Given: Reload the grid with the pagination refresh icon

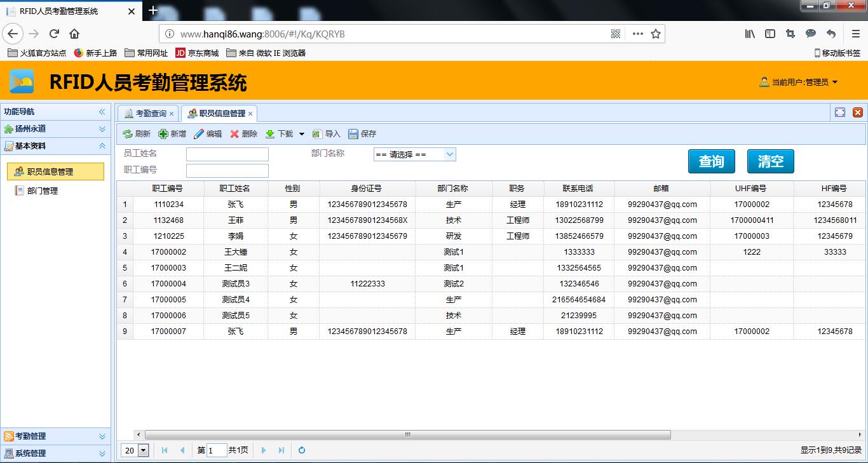Looking at the screenshot, I should 302,450.
